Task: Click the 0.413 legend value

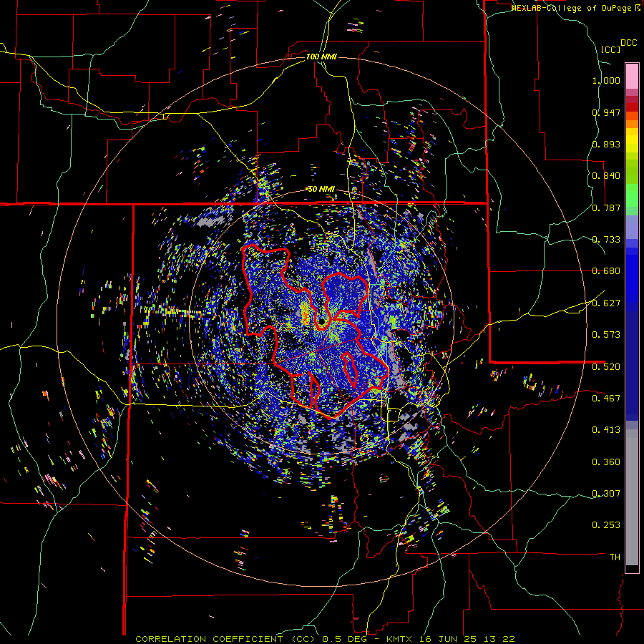Action: pos(606,430)
